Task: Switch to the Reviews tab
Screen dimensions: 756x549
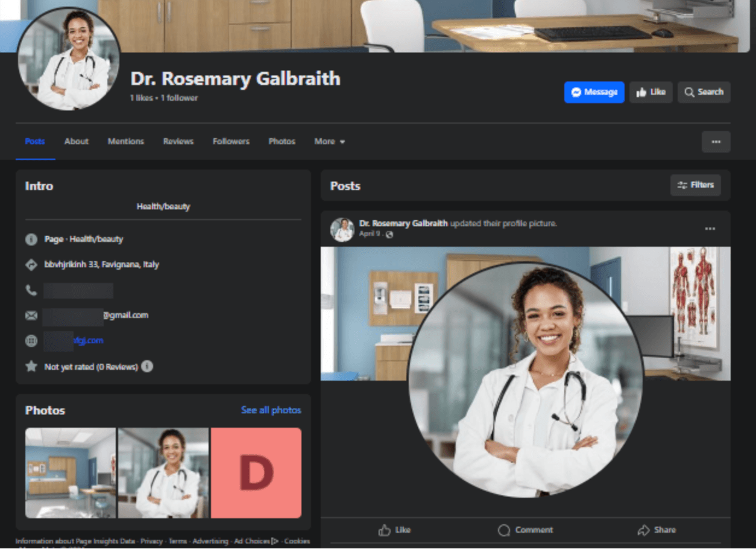Action: (178, 142)
